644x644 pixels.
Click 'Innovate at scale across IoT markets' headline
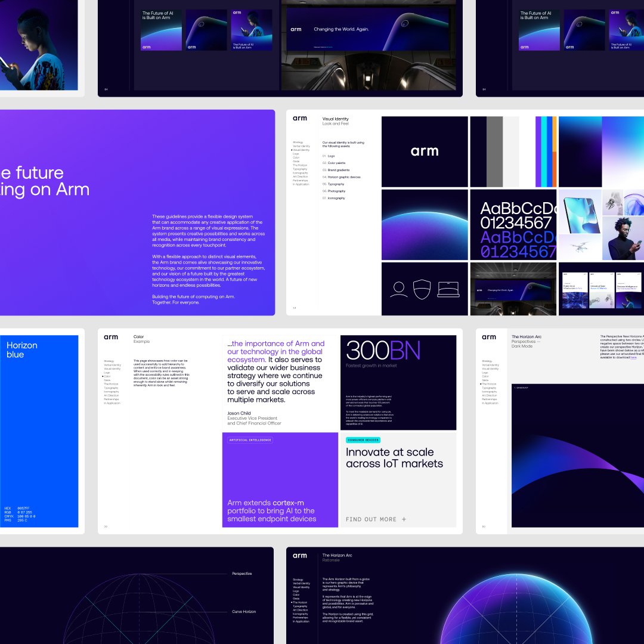click(x=394, y=458)
